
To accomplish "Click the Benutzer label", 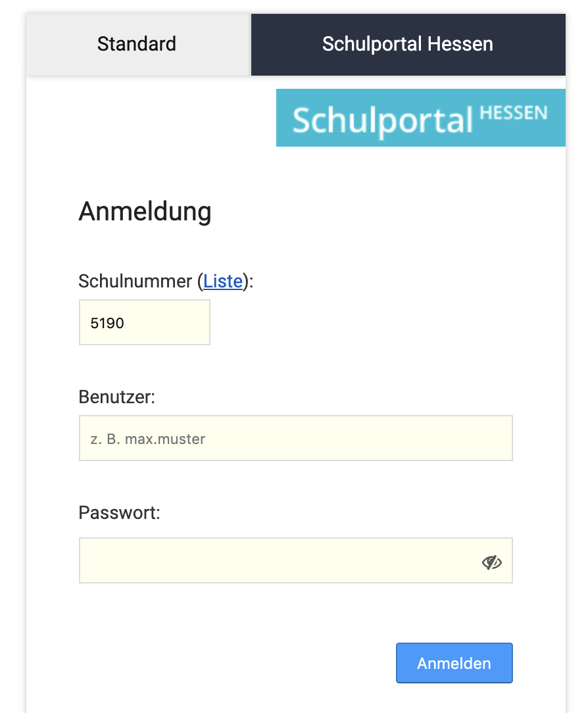I will (x=117, y=397).
